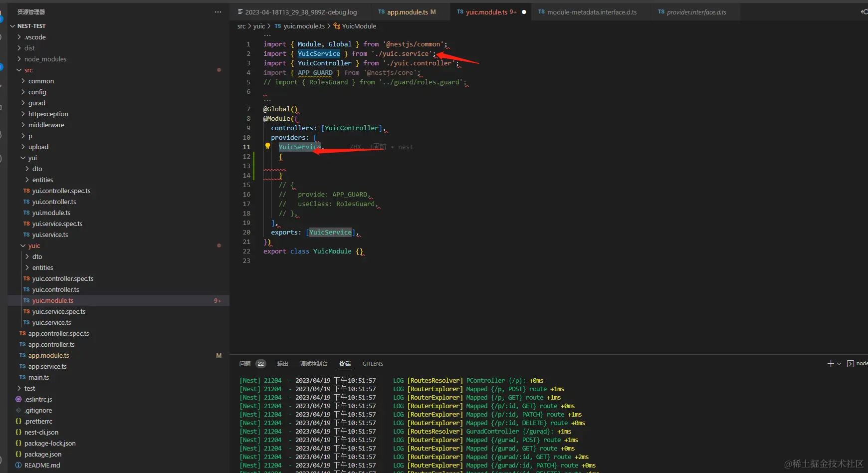Open the 问题 problems panel tab
868x473 pixels.
245,364
